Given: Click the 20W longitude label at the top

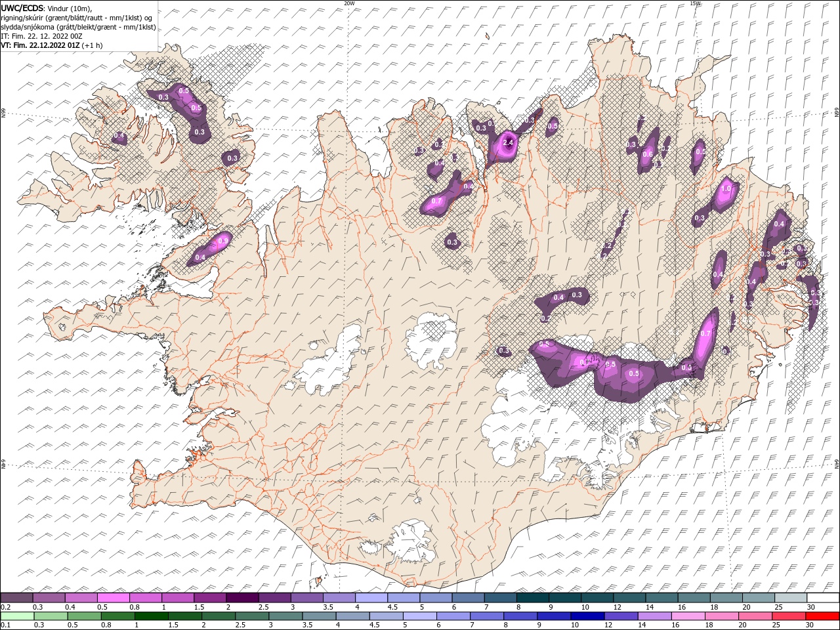Looking at the screenshot, I should [349, 3].
